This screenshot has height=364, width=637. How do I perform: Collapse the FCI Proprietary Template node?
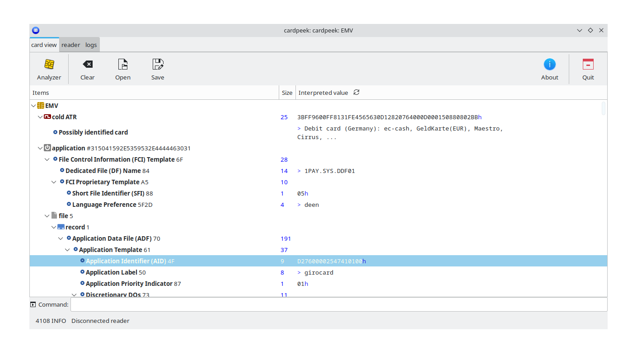tap(54, 182)
